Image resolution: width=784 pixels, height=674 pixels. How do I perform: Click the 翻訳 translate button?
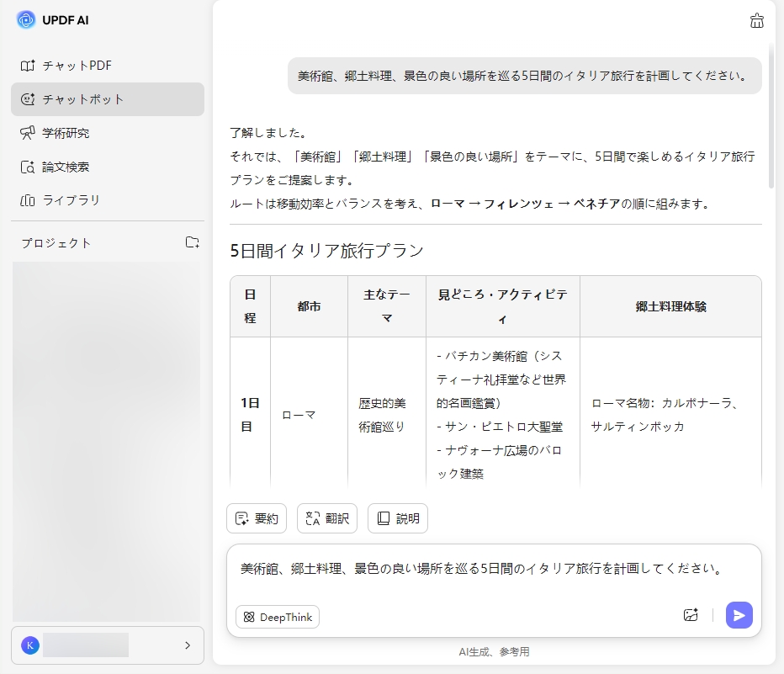point(326,518)
